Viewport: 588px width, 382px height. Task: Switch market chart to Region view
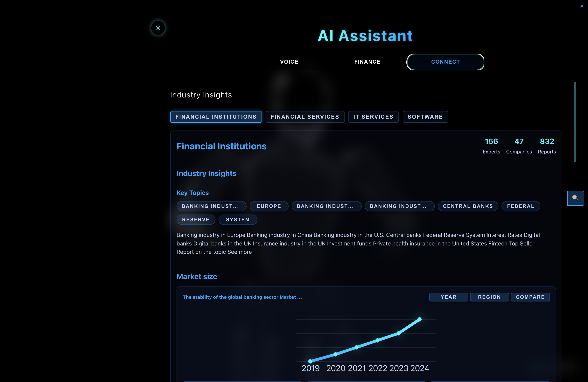(x=489, y=297)
